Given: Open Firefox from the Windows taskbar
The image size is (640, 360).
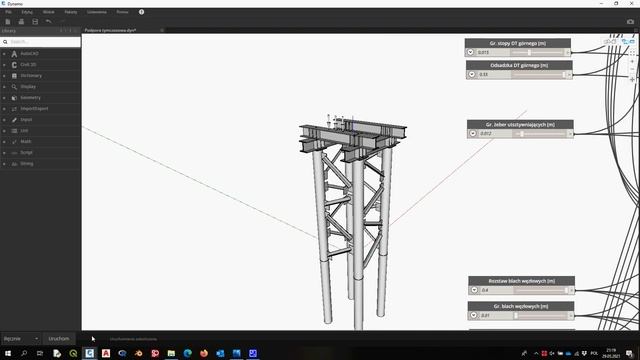Looking at the screenshot, I should click(x=204, y=353).
